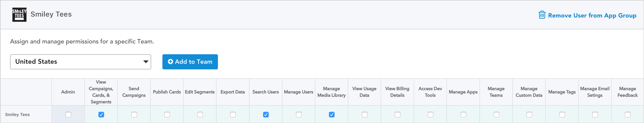Click Remove User from App Group link
The height and width of the screenshot is (123, 644).
[x=592, y=15]
